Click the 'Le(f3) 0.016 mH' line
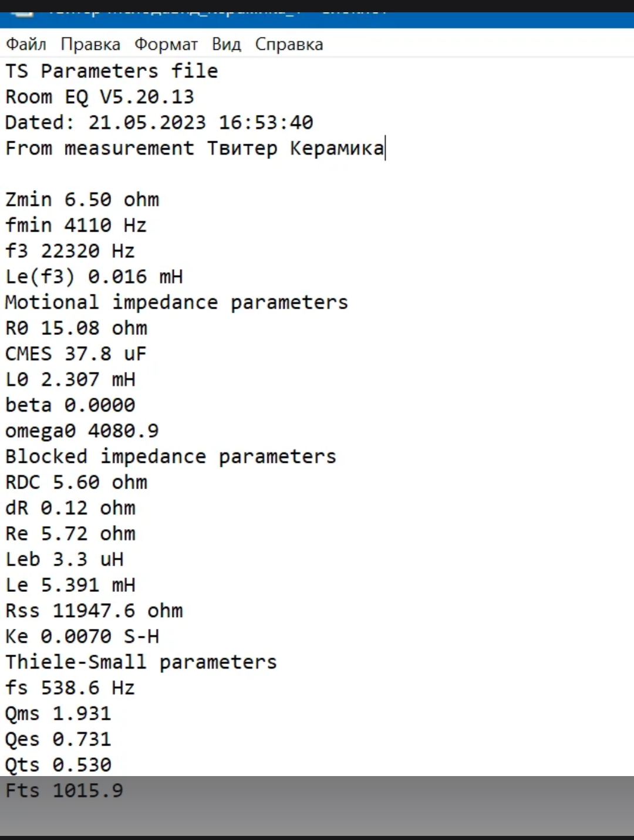 click(94, 277)
